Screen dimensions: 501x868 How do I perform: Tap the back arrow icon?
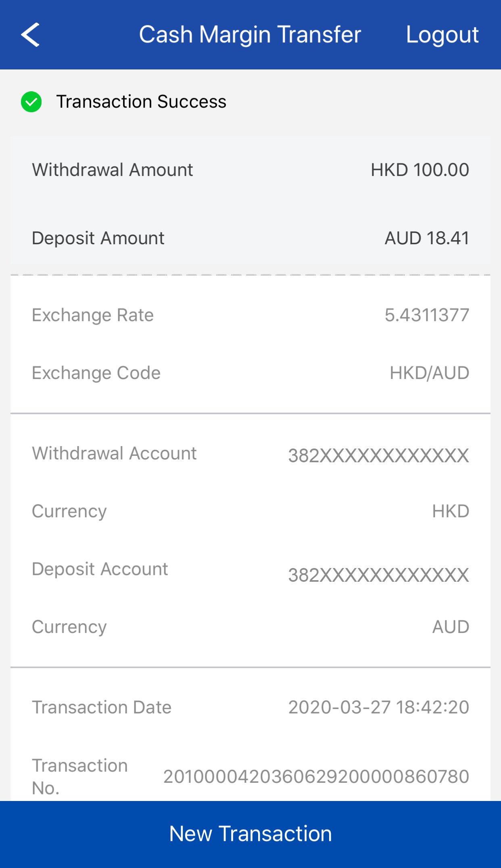(31, 35)
